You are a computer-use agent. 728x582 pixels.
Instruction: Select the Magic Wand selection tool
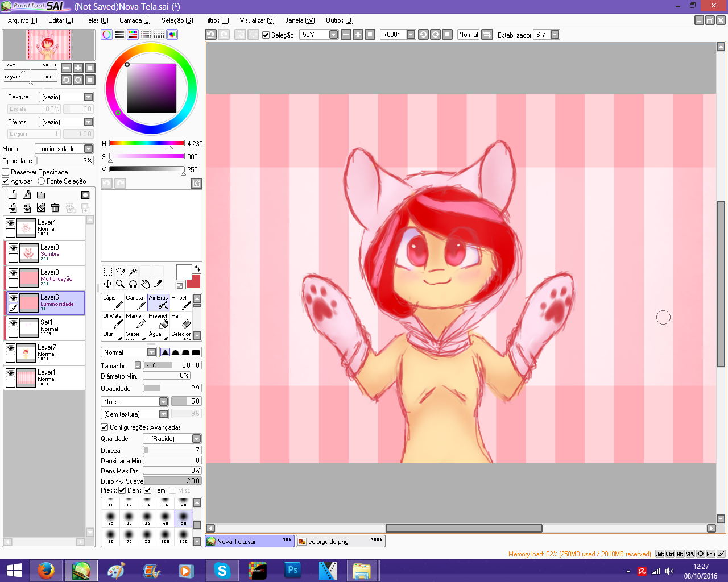pyautogui.click(x=133, y=272)
